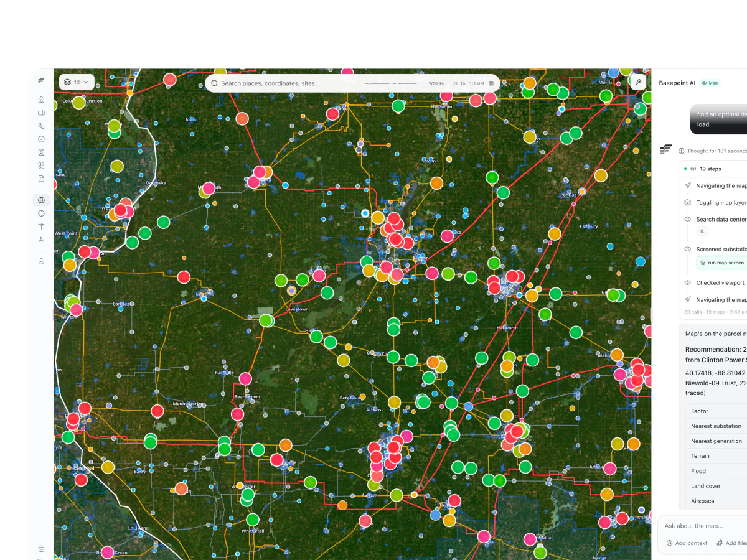Open the circled checkmark tasks icon
Image resolution: width=747 pixels, height=560 pixels.
(x=41, y=139)
